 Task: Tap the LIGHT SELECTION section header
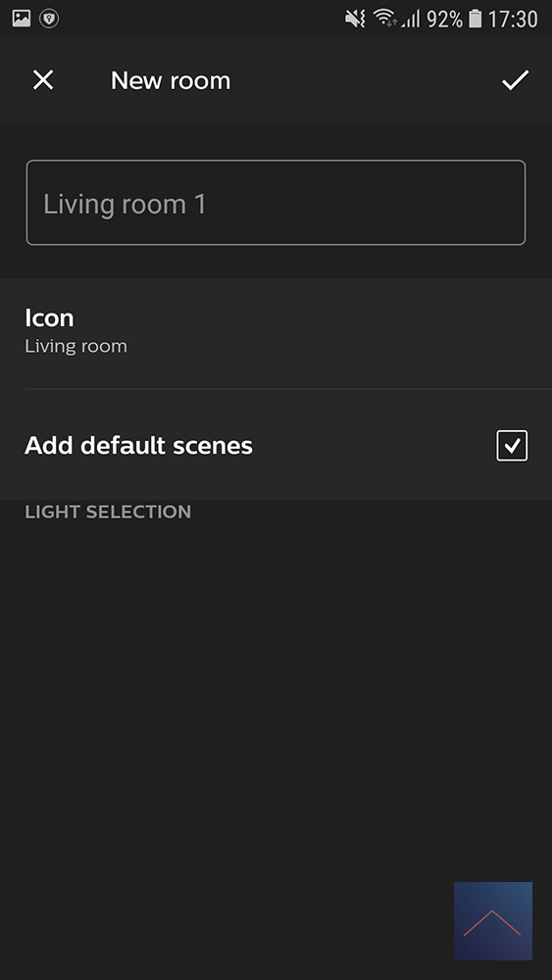pyautogui.click(x=108, y=512)
